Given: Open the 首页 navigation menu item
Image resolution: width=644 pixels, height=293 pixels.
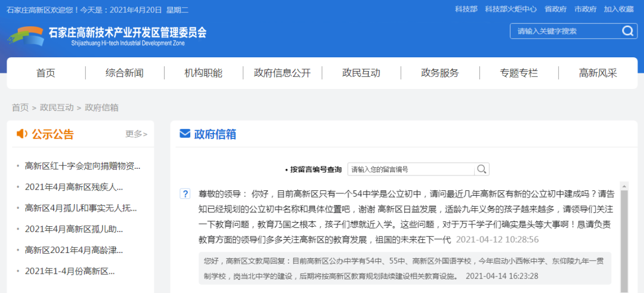Looking at the screenshot, I should click(x=46, y=73).
